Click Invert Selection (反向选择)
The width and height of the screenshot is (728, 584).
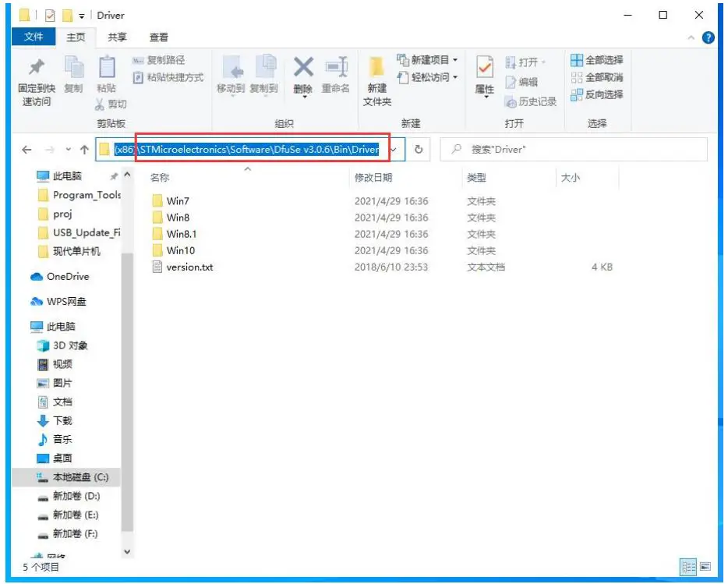(596, 94)
